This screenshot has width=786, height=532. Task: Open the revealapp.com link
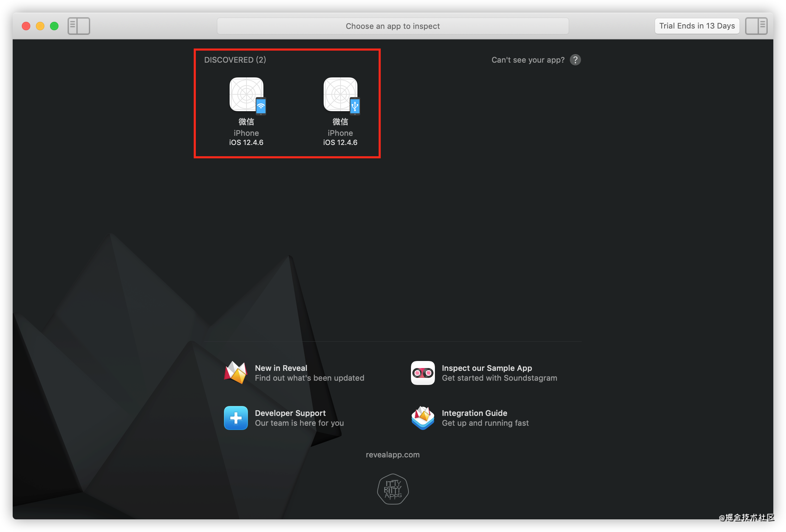click(393, 455)
